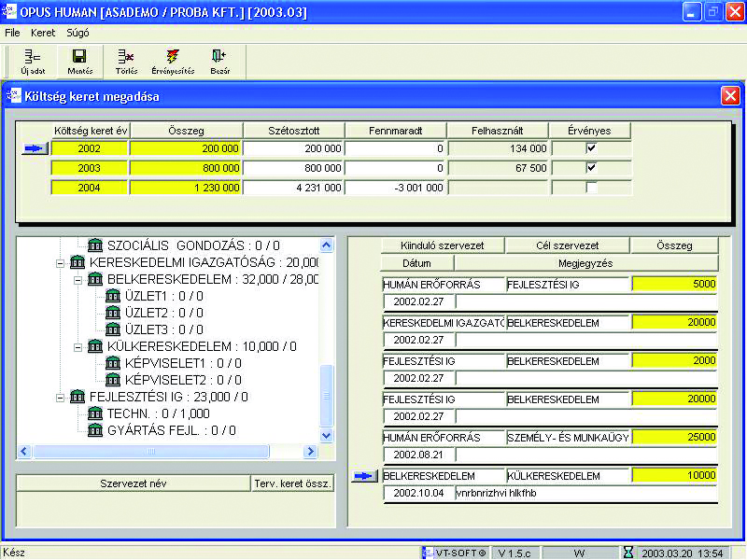Viewport: 747px width, 560px height.
Task: Click building icon of FEJLESZTÉSI IG tree node
Action: 78,397
